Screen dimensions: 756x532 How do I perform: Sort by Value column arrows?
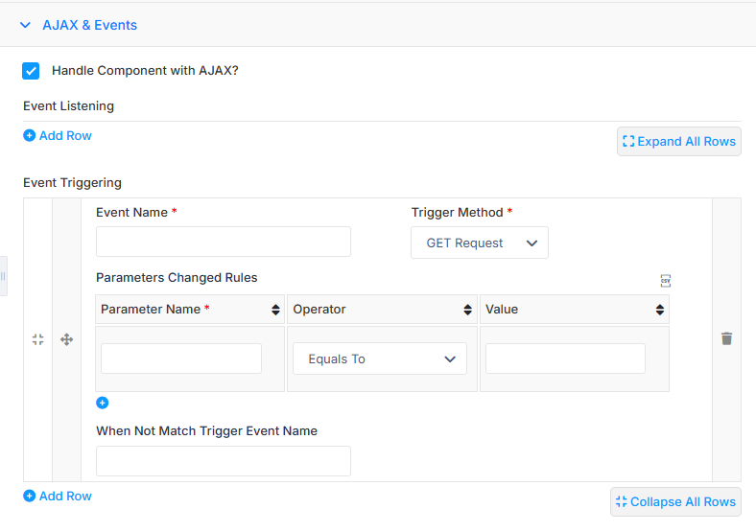(x=660, y=310)
